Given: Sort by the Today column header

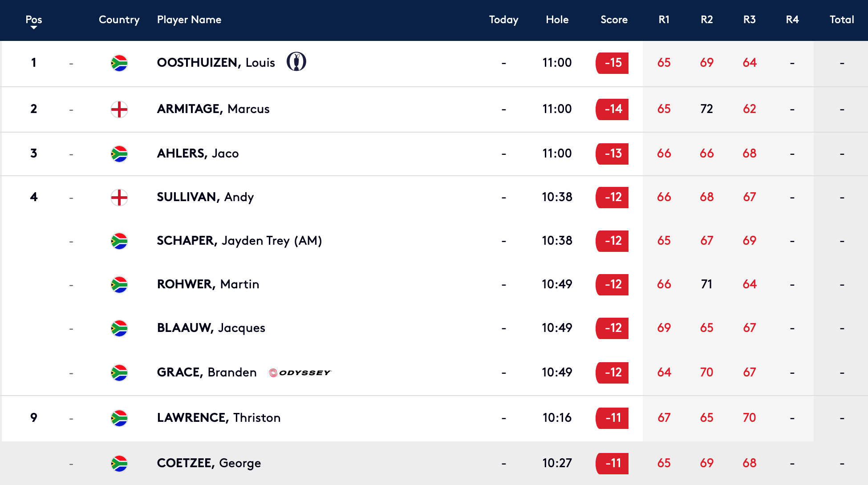Looking at the screenshot, I should [503, 20].
